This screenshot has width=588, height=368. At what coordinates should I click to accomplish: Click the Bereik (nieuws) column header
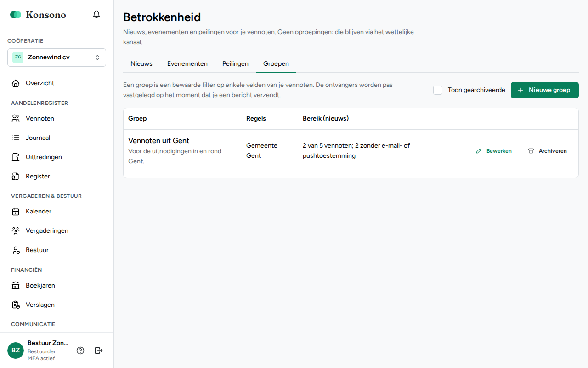tap(326, 119)
